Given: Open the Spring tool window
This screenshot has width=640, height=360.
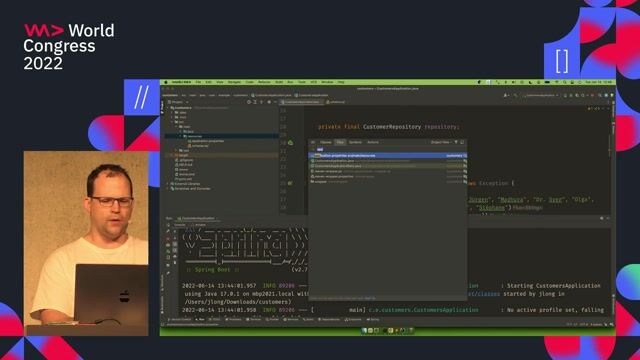Looking at the screenshot, I should [373, 320].
